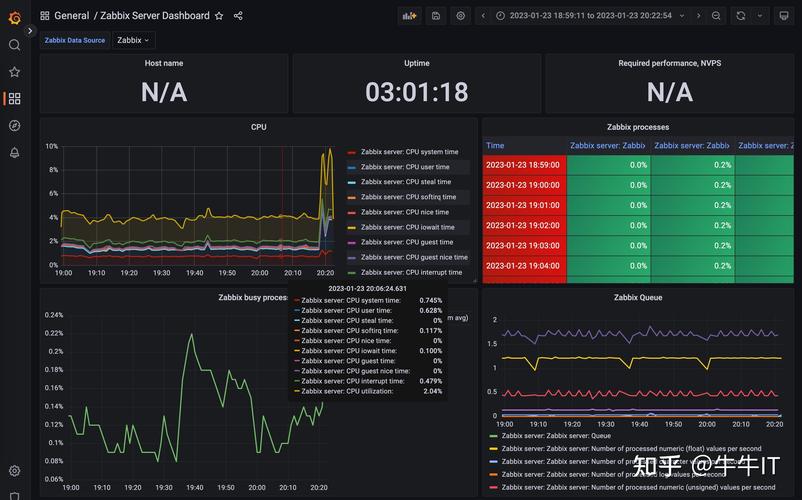Viewport: 802px width, 500px height.
Task: Shift time range forward with the right arrow
Action: point(698,16)
